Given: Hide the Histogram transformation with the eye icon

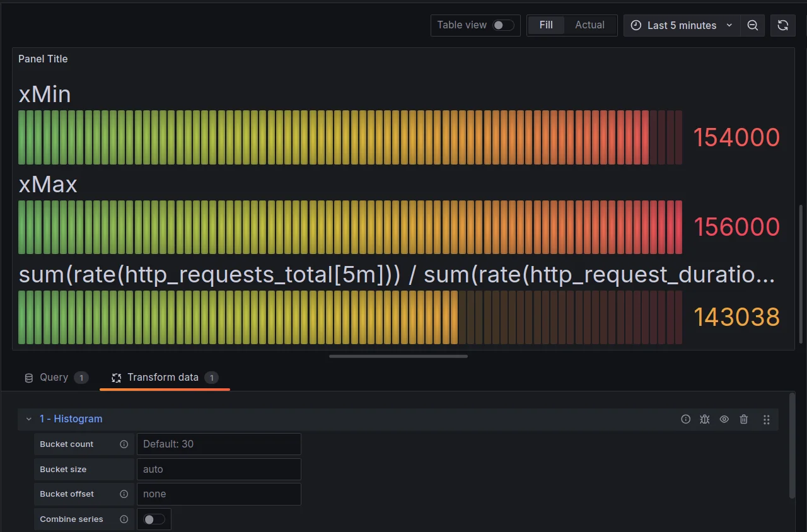Looking at the screenshot, I should (x=724, y=419).
